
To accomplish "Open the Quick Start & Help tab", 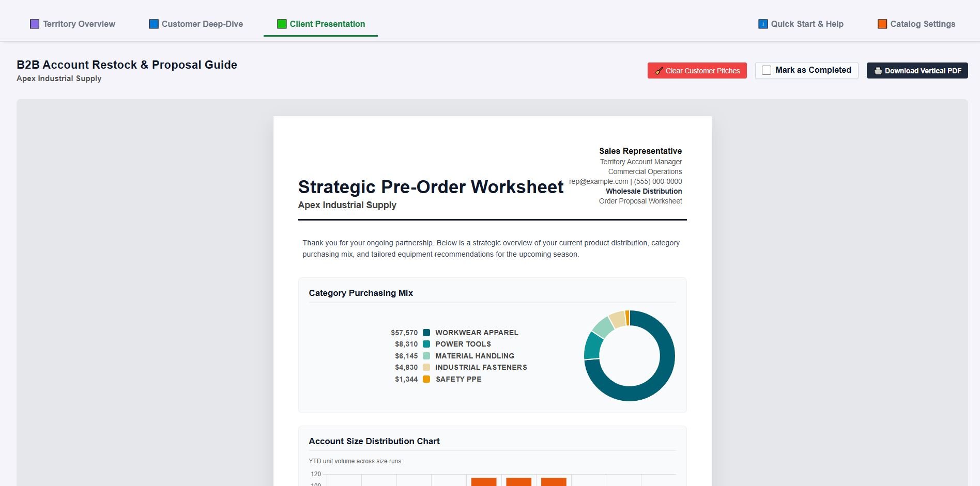I will click(801, 24).
